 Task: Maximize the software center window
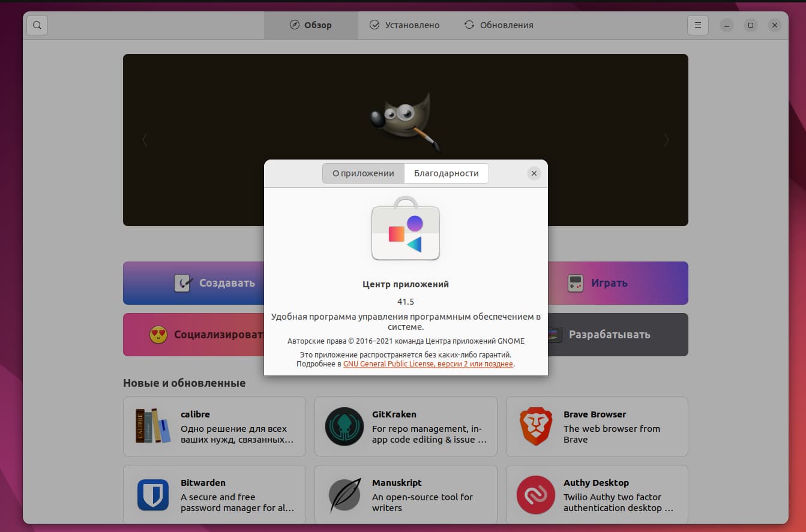click(x=751, y=25)
